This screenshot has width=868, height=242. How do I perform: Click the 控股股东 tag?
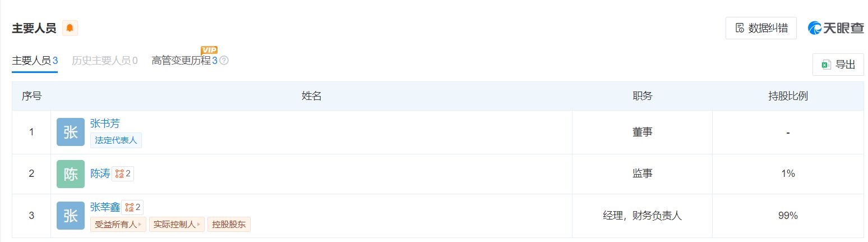pos(229,225)
